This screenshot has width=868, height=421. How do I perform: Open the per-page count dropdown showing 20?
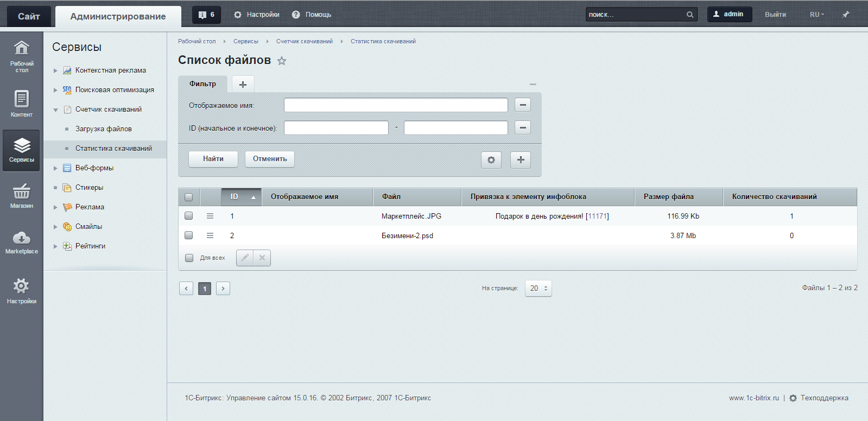point(538,288)
